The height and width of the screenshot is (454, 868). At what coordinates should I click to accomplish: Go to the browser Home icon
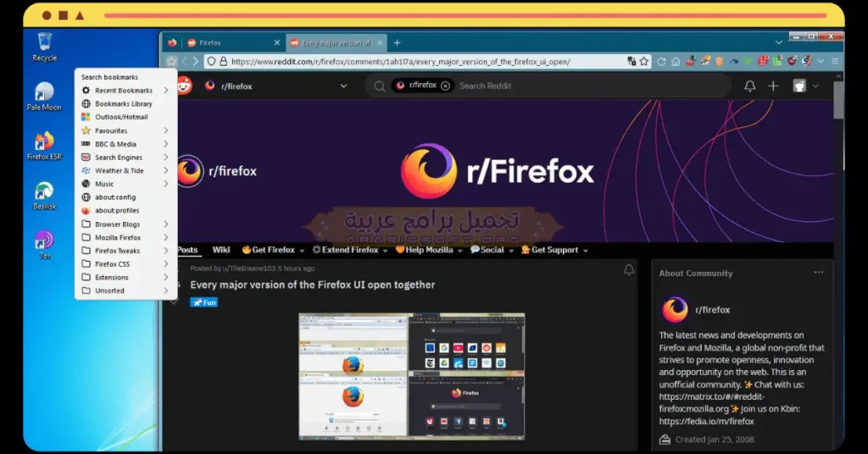coord(676,62)
